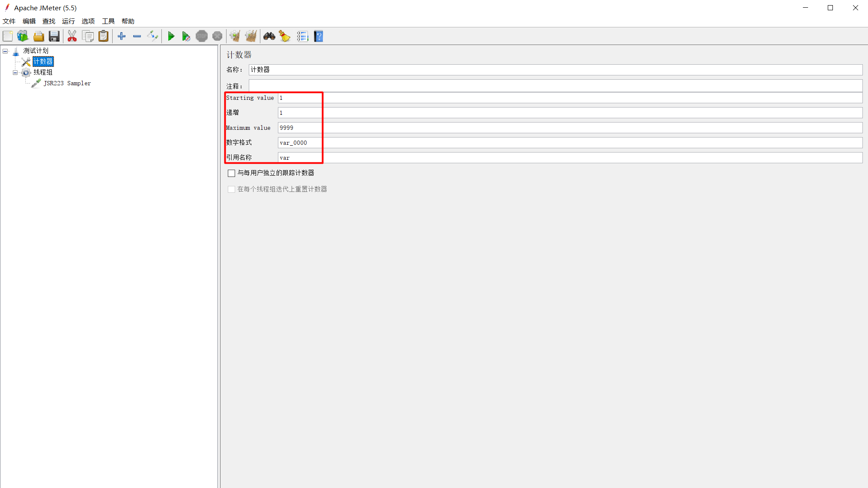Screen dimensions: 868x488
Task: Select the 计数器 tree item
Action: [x=44, y=61]
